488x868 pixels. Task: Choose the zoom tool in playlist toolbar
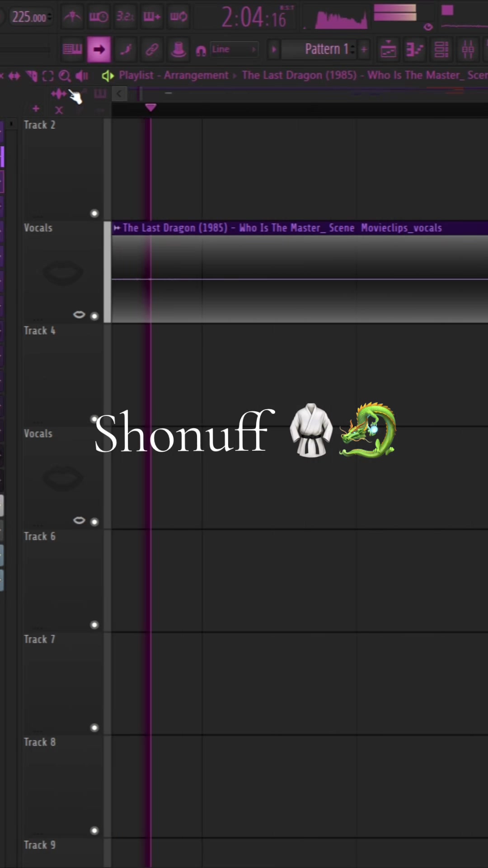coord(65,76)
